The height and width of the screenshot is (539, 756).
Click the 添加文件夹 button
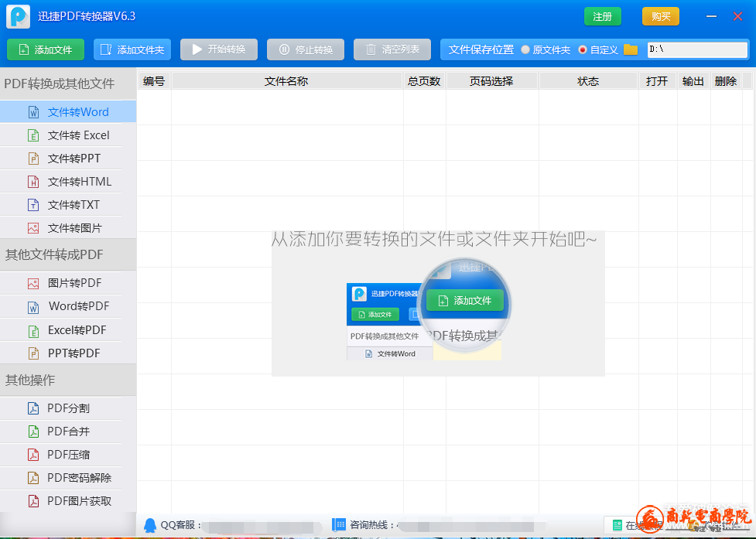[x=132, y=49]
